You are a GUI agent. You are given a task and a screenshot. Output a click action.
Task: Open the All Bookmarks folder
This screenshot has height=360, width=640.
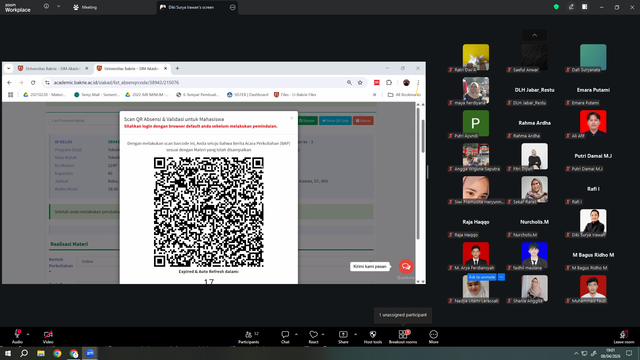(x=404, y=95)
